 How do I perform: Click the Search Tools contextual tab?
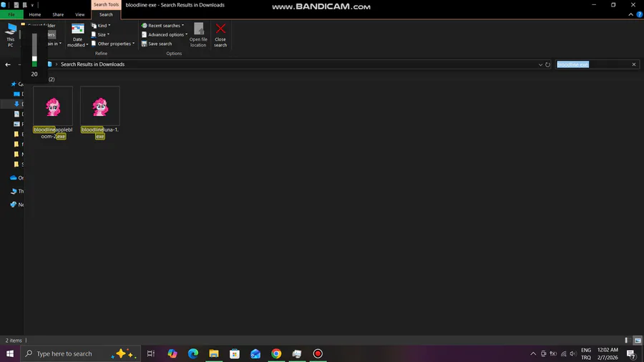pyautogui.click(x=106, y=4)
